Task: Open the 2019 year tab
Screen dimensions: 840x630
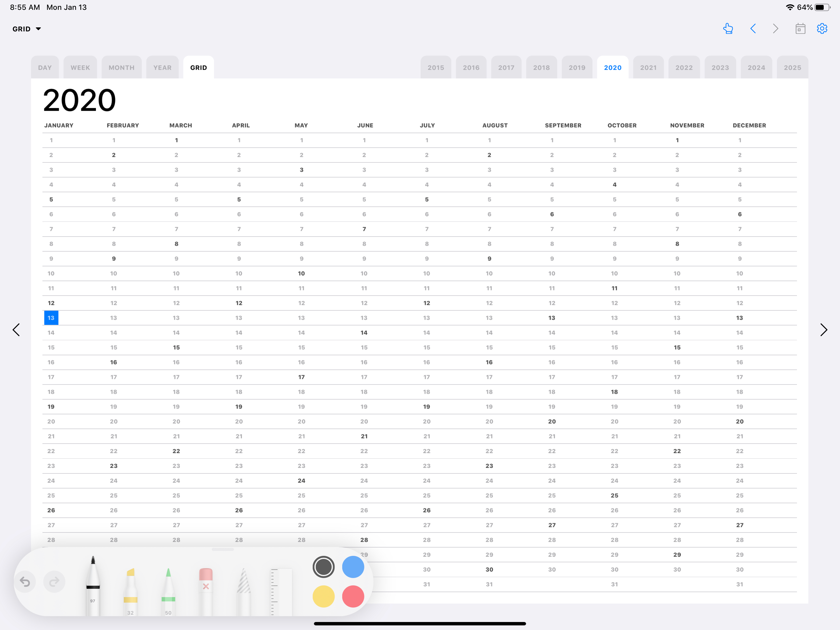Action: point(577,67)
